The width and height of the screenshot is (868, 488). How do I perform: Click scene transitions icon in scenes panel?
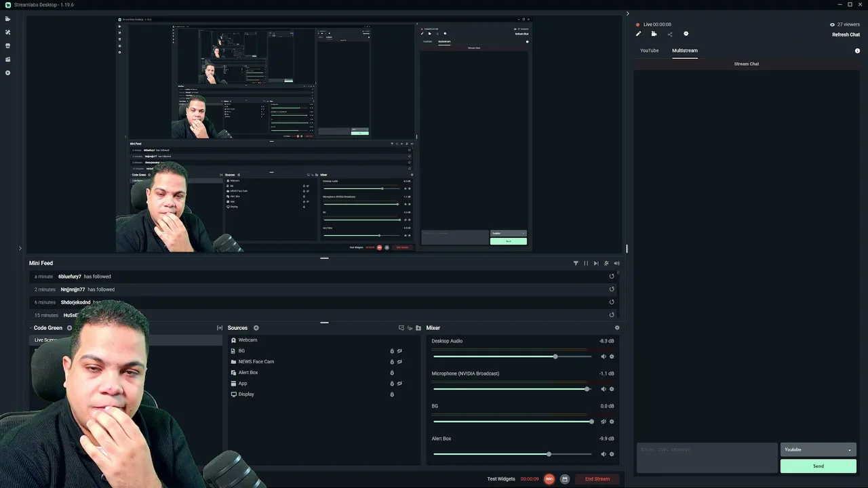219,328
